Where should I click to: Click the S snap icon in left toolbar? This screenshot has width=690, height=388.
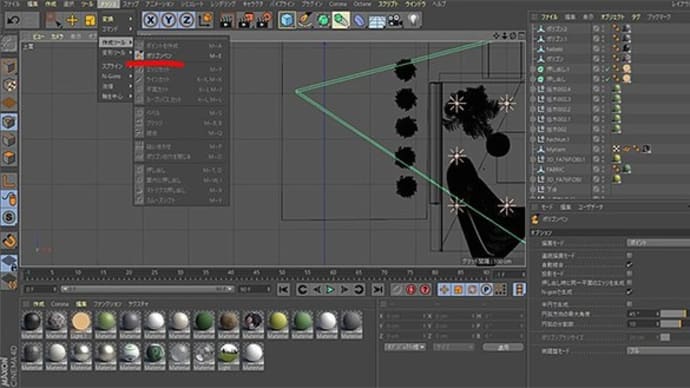click(9, 217)
